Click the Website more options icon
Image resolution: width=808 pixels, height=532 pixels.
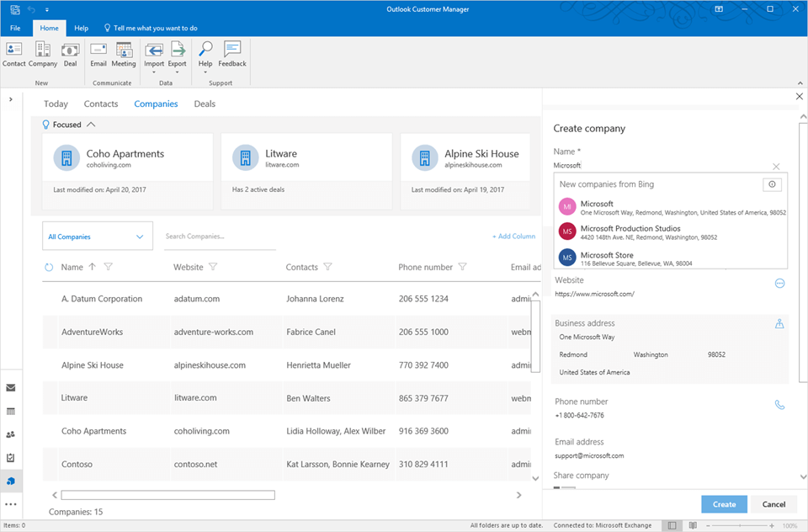pyautogui.click(x=779, y=283)
